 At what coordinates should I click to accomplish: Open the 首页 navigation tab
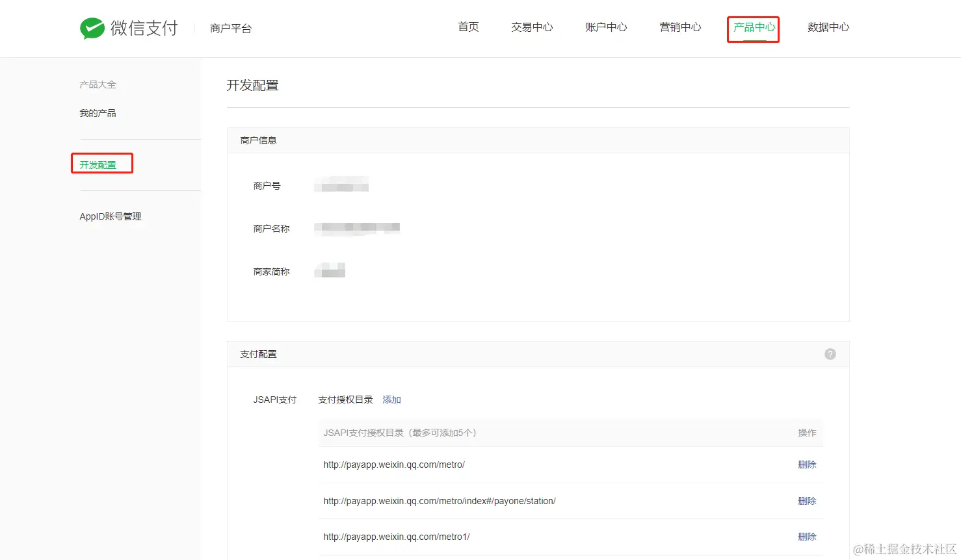tap(468, 27)
